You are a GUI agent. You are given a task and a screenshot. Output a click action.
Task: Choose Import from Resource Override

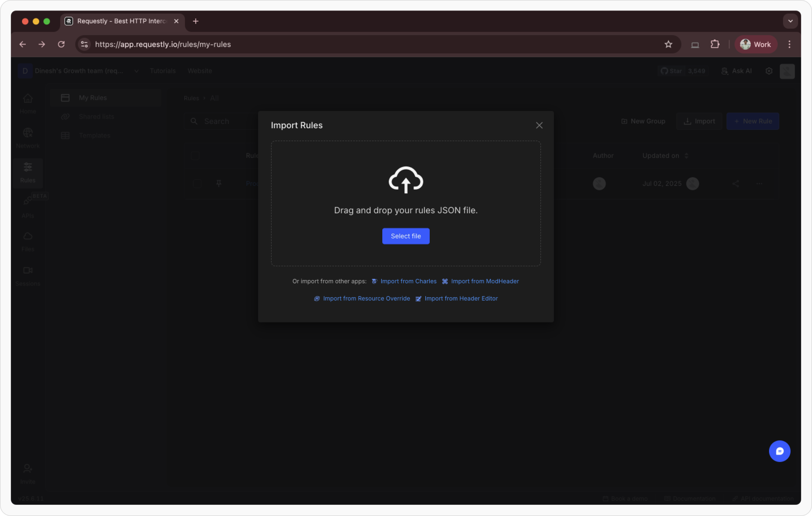[366, 299]
